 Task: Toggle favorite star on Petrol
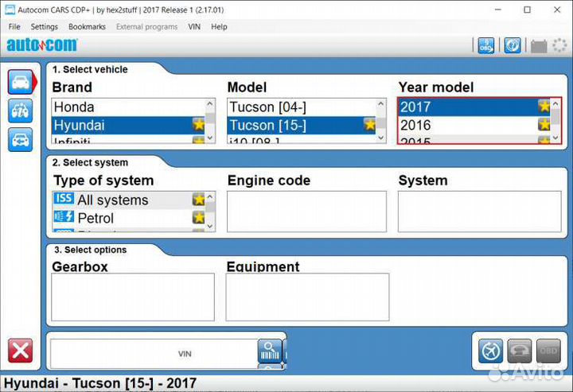click(199, 218)
